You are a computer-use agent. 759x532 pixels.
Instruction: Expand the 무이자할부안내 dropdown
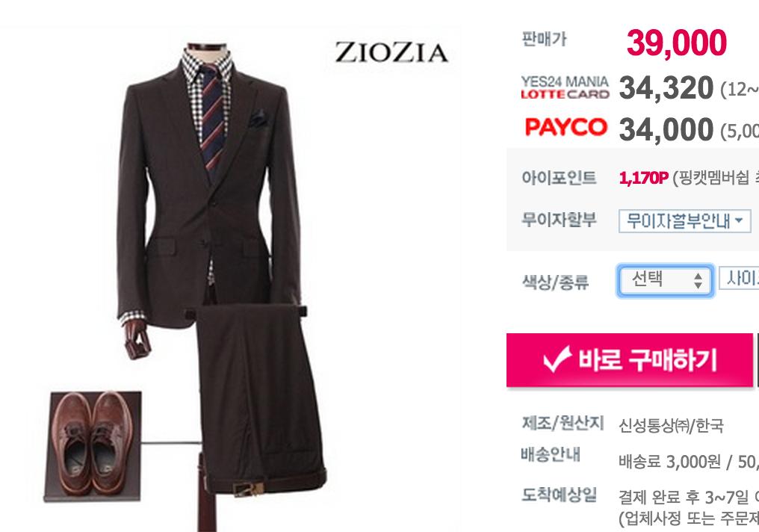click(685, 220)
